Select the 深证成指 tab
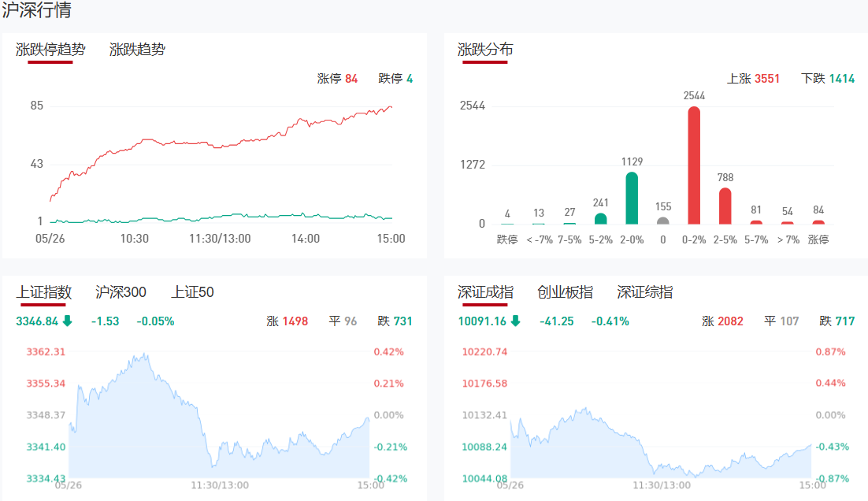This screenshot has width=868, height=501. click(x=485, y=292)
